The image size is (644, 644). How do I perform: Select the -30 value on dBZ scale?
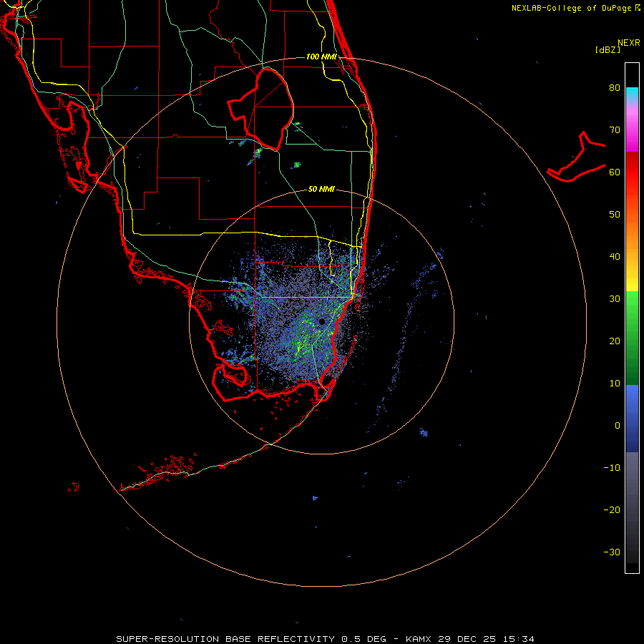point(612,552)
